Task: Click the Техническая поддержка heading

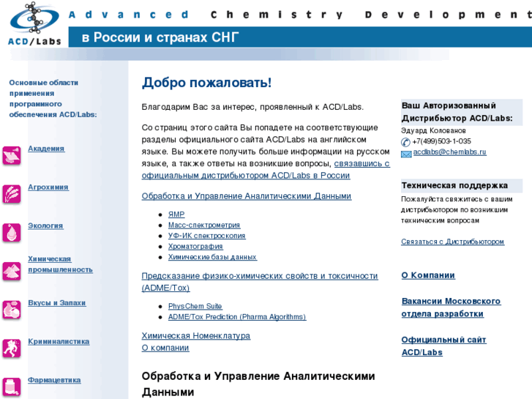Action: (x=454, y=185)
